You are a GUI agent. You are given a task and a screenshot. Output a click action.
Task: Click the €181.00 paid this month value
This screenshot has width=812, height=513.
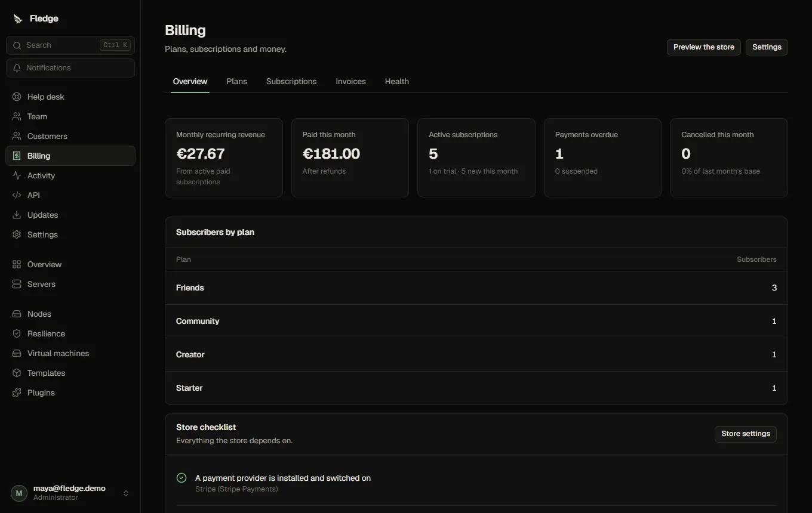(331, 154)
